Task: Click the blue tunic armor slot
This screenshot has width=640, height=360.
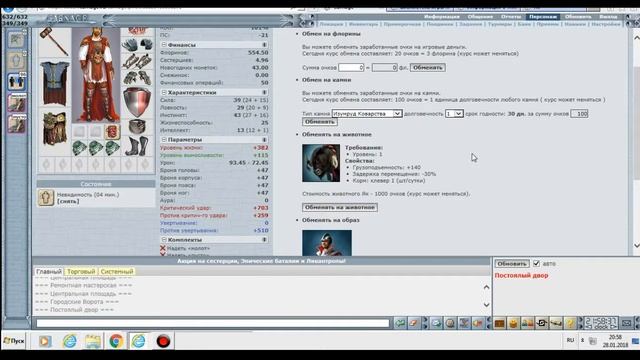Action: pos(54,83)
